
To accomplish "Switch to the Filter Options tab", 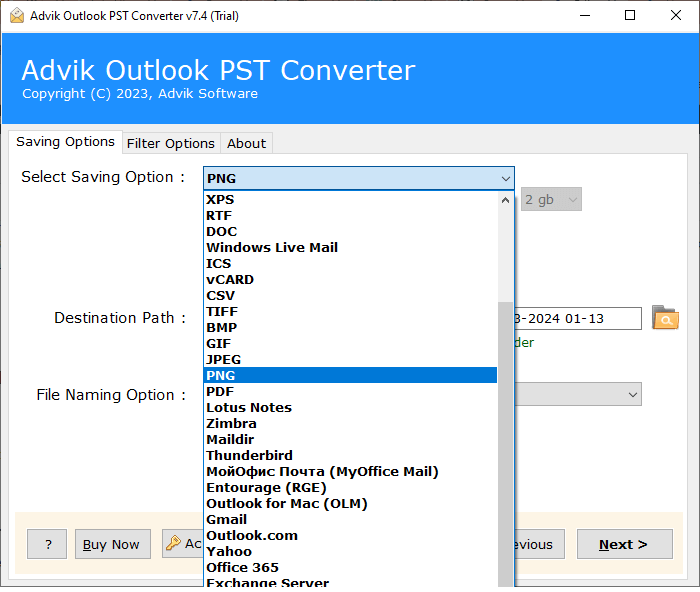I will pos(171,143).
